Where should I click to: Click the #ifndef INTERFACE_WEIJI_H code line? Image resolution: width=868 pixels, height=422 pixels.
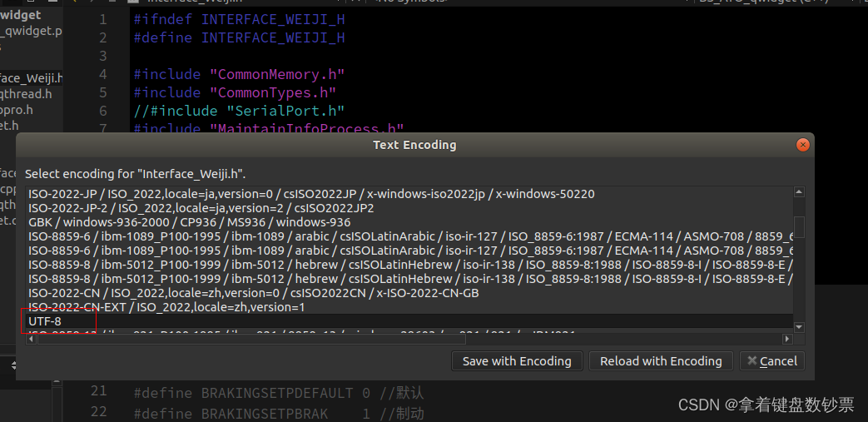point(239,20)
